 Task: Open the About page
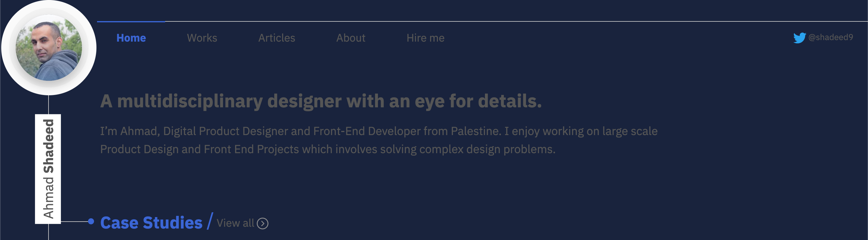(x=351, y=38)
